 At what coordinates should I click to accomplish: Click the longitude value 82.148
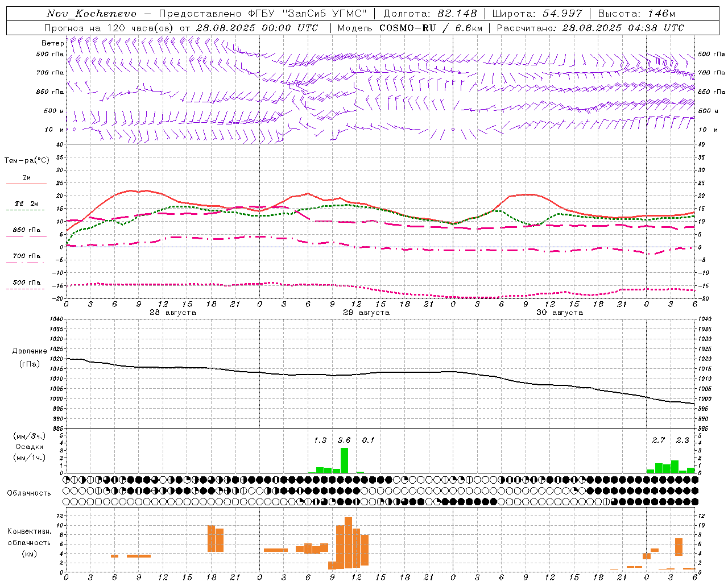pyautogui.click(x=457, y=14)
